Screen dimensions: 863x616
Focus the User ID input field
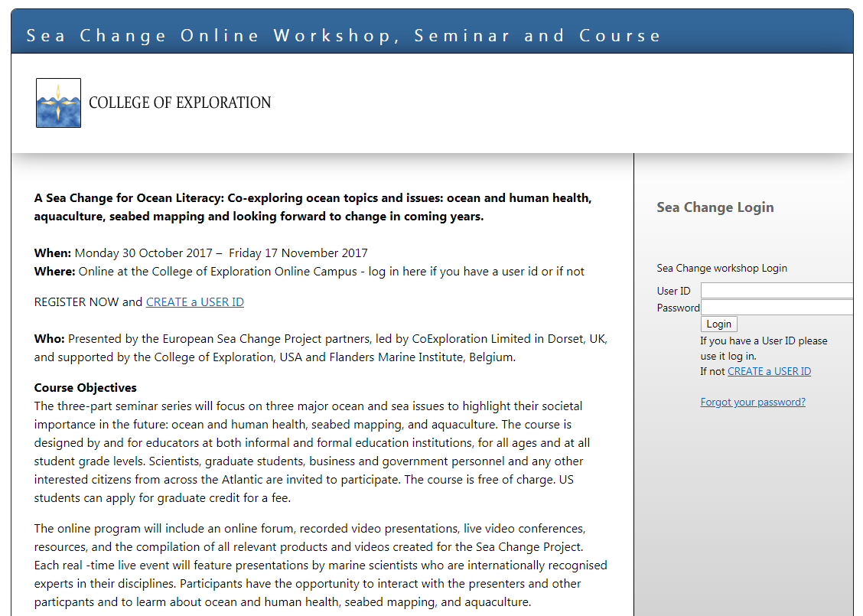pos(777,291)
